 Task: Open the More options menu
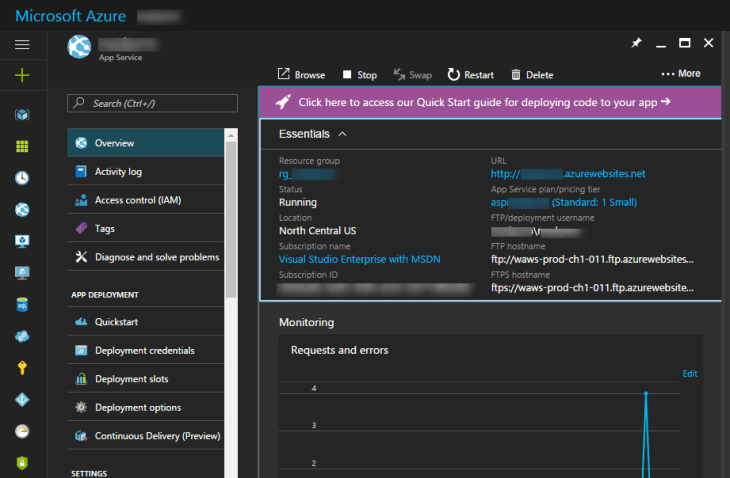681,74
